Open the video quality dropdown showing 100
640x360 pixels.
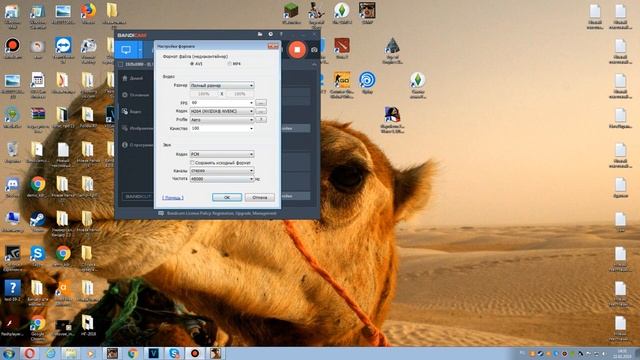222,129
